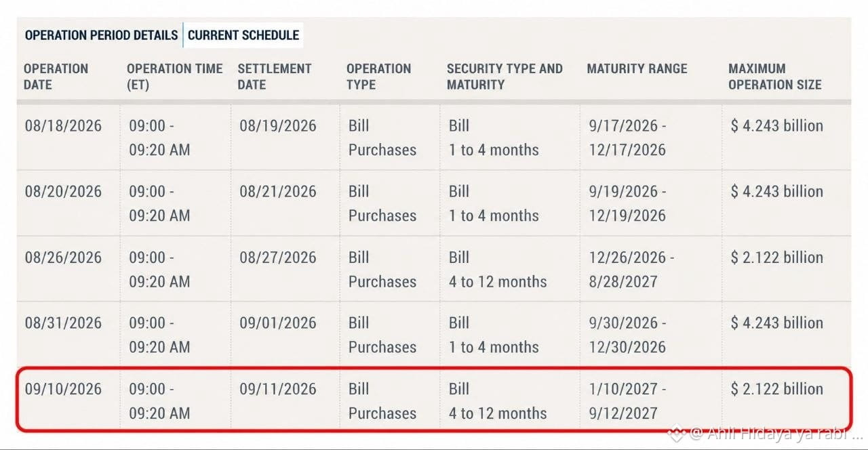This screenshot has height=450, width=868.
Task: Select the 08/31/2026 operation date cell
Action: coord(63,323)
